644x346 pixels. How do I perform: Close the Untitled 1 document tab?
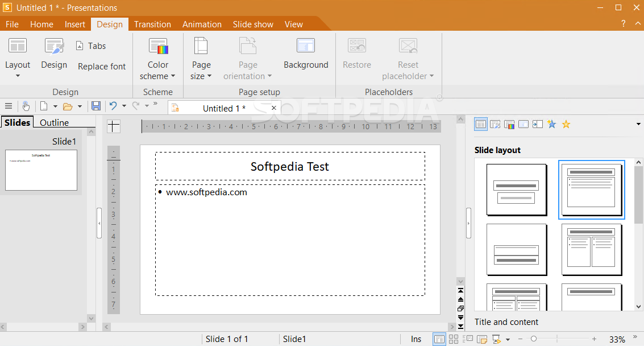coord(274,108)
